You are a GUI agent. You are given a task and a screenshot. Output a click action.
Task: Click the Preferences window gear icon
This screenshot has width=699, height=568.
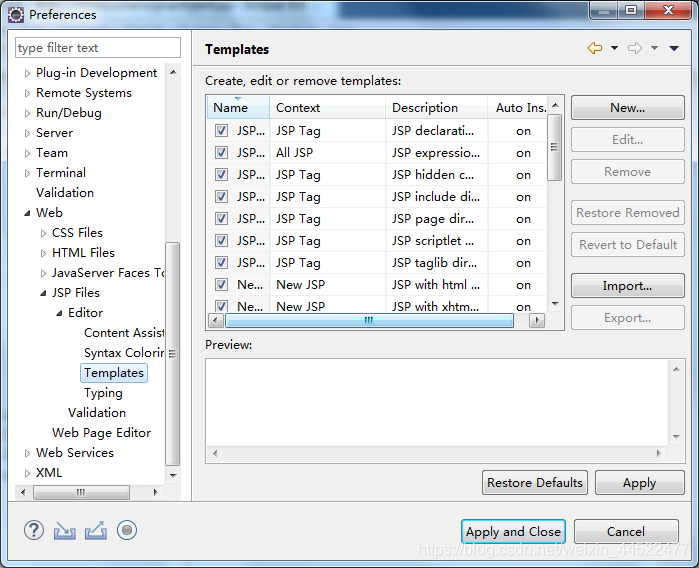coord(16,15)
